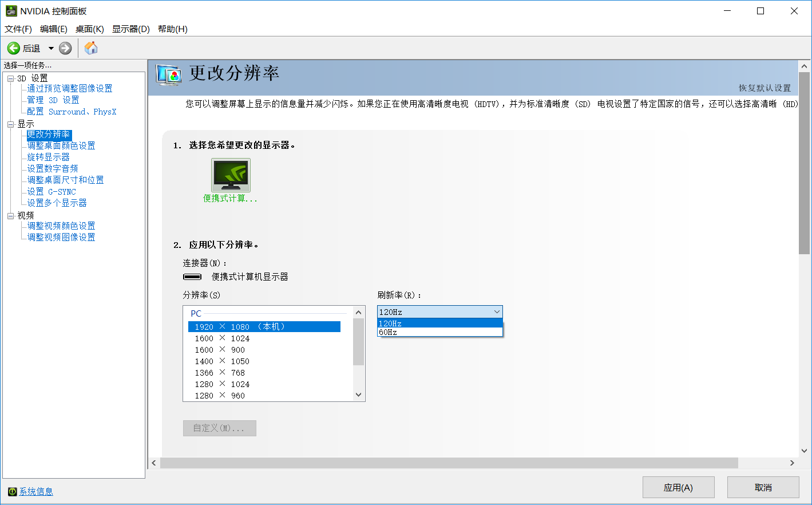Click the horizontal scrollbar right arrow
Image resolution: width=812 pixels, height=505 pixels.
[792, 463]
